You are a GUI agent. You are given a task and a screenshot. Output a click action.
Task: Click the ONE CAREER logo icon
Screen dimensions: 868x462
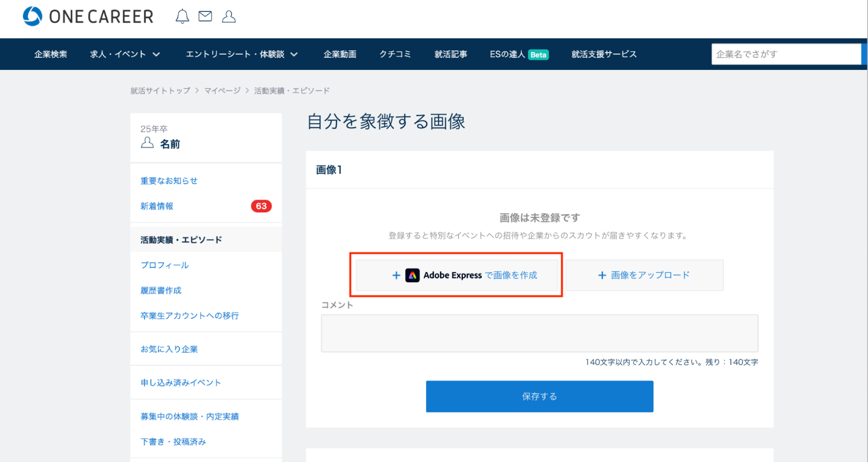tap(33, 16)
